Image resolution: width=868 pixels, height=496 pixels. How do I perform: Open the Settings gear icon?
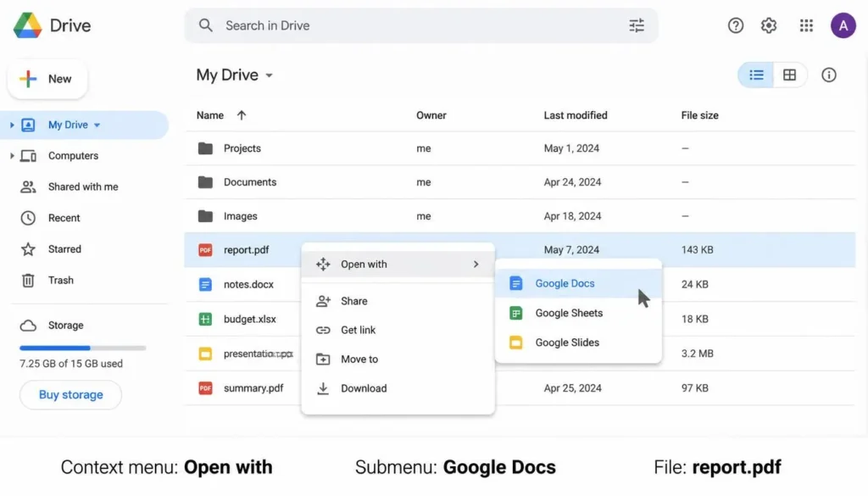pos(769,25)
